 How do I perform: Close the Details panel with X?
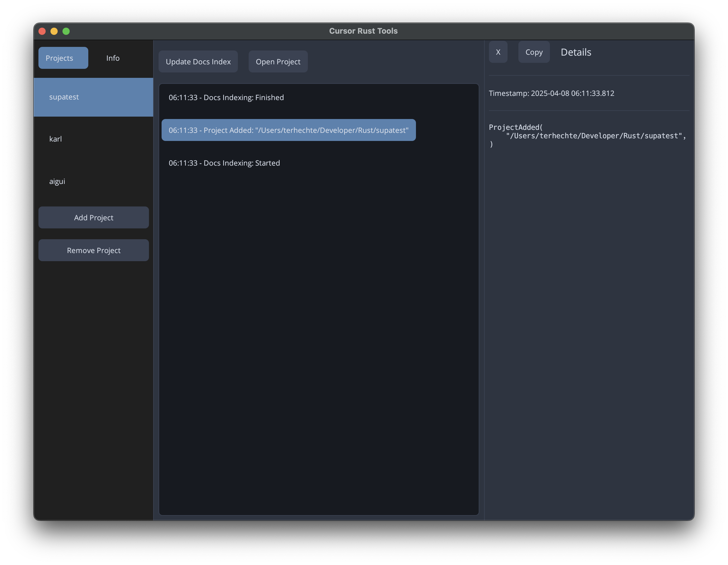tap(498, 52)
